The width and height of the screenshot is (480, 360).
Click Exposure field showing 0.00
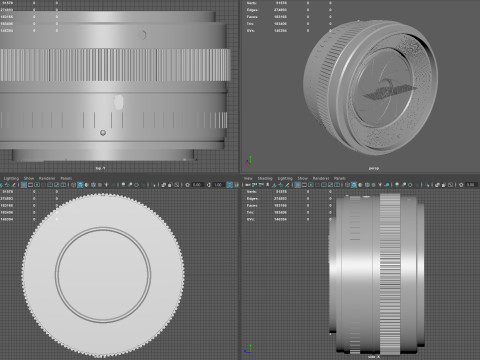tap(197, 184)
